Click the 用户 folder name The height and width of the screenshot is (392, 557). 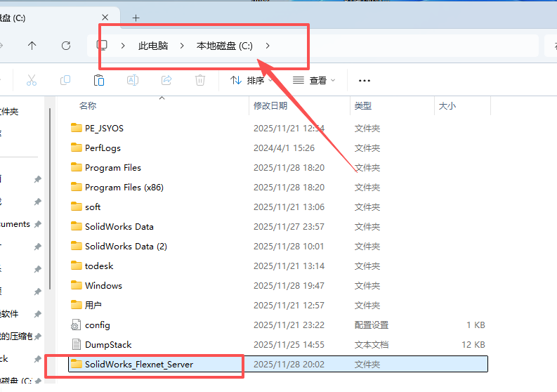click(93, 306)
